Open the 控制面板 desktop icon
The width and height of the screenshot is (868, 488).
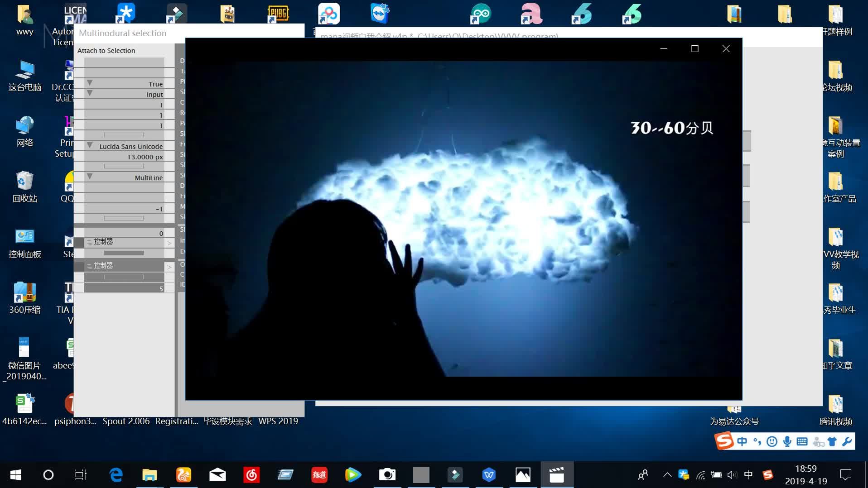click(x=24, y=243)
